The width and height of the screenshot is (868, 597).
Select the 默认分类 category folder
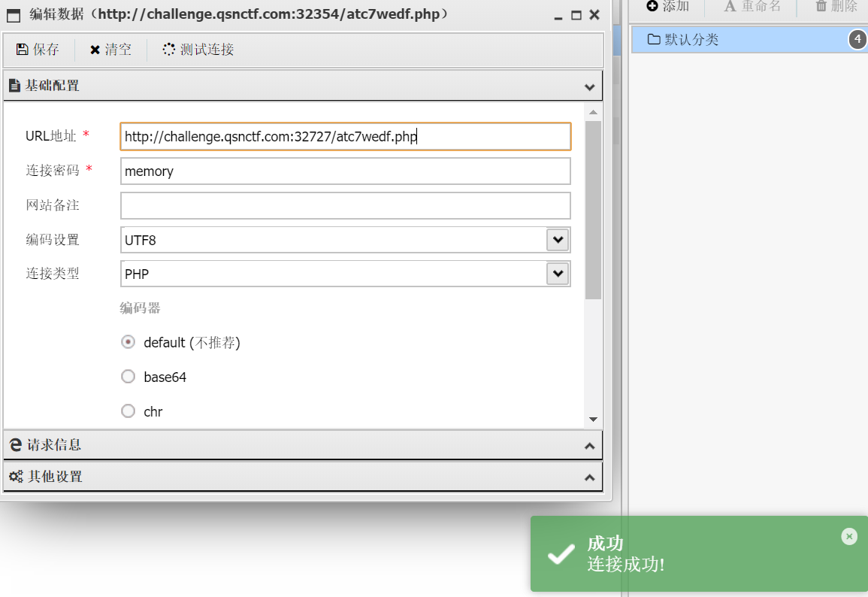tap(749, 39)
